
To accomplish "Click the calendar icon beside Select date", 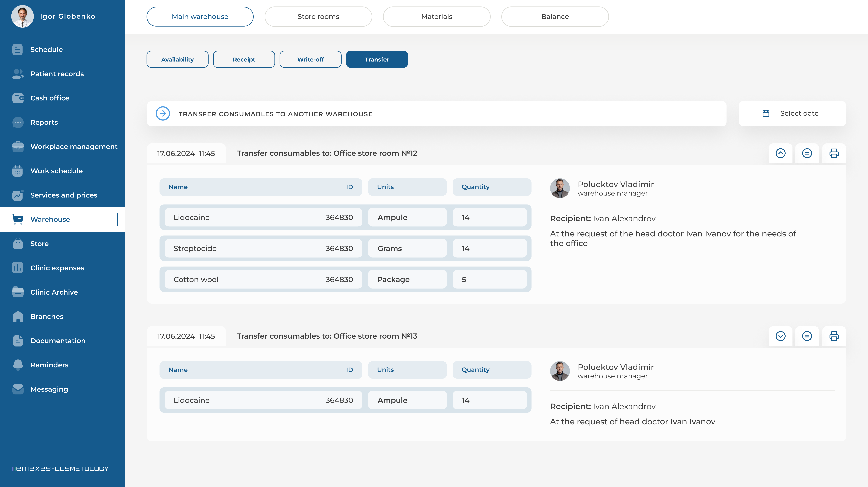I will [766, 114].
